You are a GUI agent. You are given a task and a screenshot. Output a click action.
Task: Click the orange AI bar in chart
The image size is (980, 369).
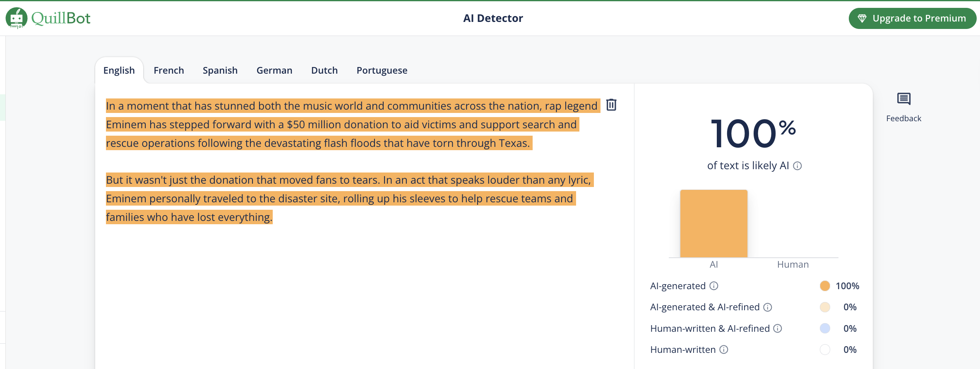point(714,223)
